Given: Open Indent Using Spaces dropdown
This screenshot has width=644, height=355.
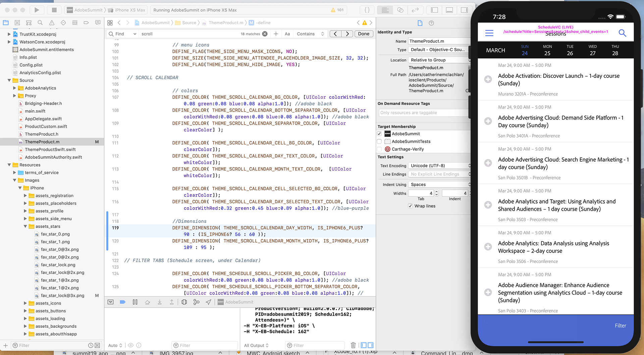Looking at the screenshot, I should coord(439,184).
